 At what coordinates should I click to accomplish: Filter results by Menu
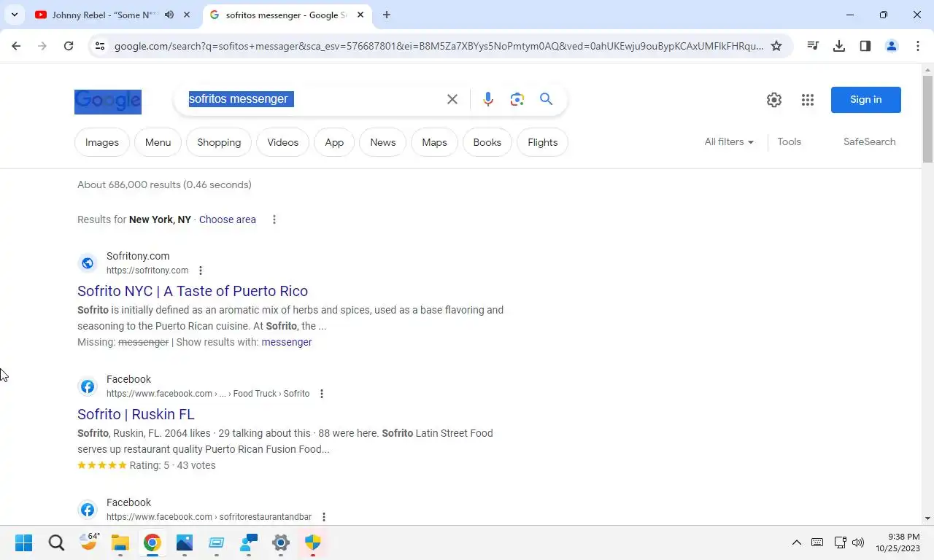158,142
